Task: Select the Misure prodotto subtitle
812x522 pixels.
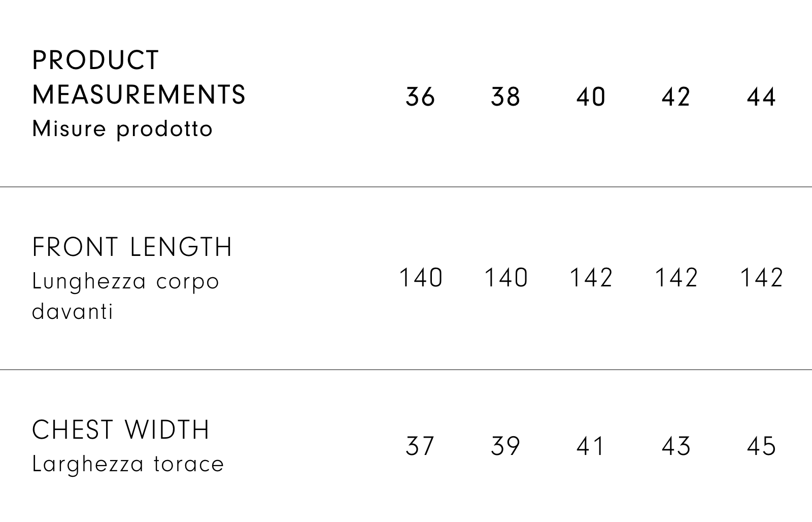Action: coord(122,129)
